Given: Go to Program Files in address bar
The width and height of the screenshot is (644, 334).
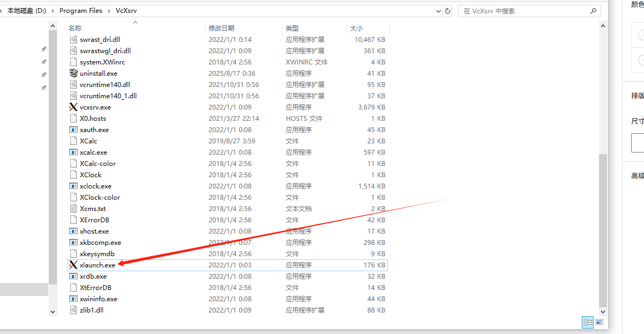Looking at the screenshot, I should coord(81,11).
